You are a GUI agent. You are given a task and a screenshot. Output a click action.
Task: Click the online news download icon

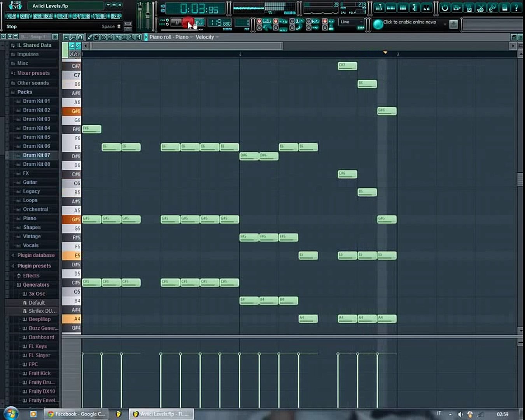click(453, 24)
